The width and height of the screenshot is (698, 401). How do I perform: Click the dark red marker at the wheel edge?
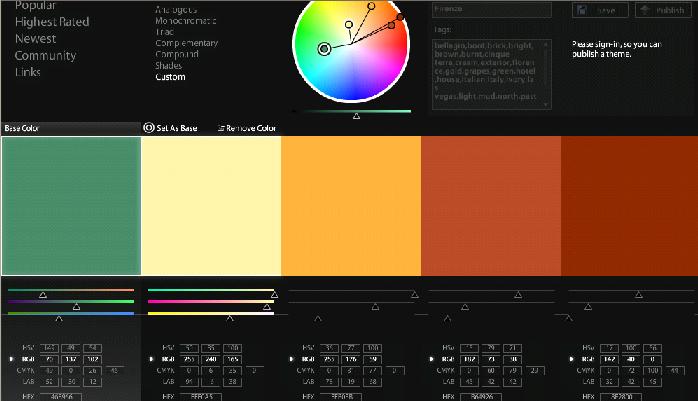[402, 18]
